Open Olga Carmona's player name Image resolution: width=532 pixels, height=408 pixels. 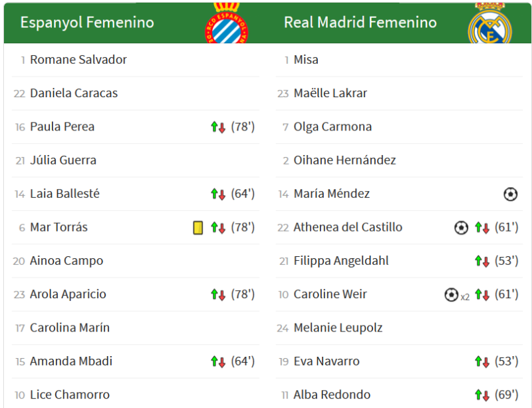(x=332, y=127)
